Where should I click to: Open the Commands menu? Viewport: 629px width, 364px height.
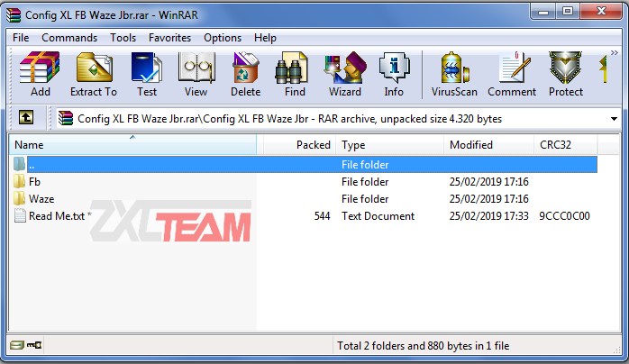69,38
